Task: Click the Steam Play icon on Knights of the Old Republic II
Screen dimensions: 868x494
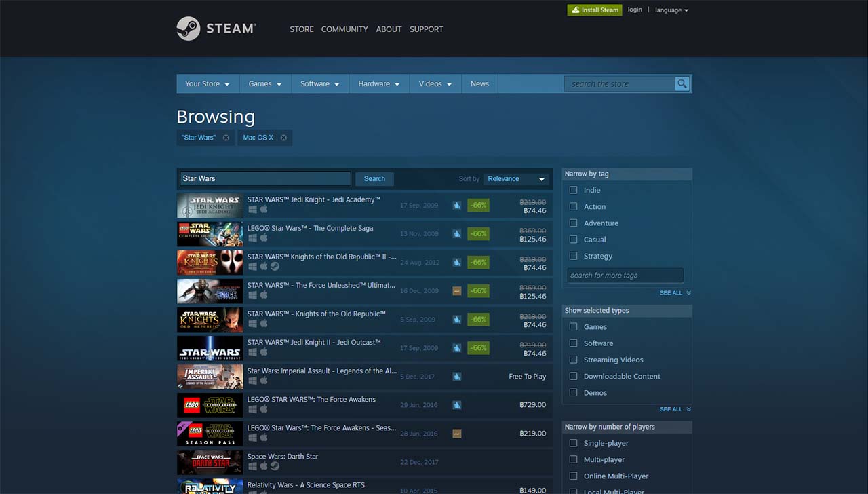Action: click(x=275, y=267)
